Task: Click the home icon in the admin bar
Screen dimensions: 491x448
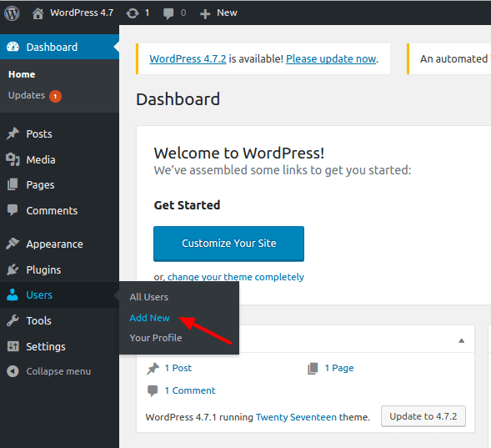Action: coord(38,13)
